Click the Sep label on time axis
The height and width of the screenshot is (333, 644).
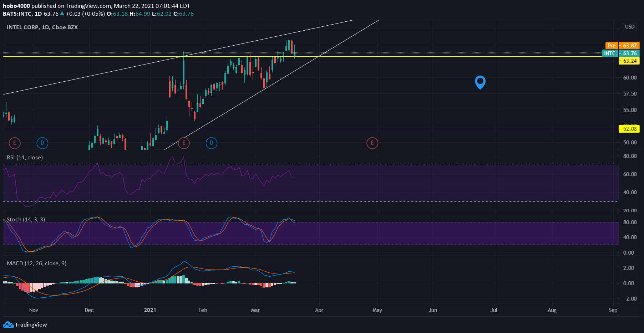613,310
